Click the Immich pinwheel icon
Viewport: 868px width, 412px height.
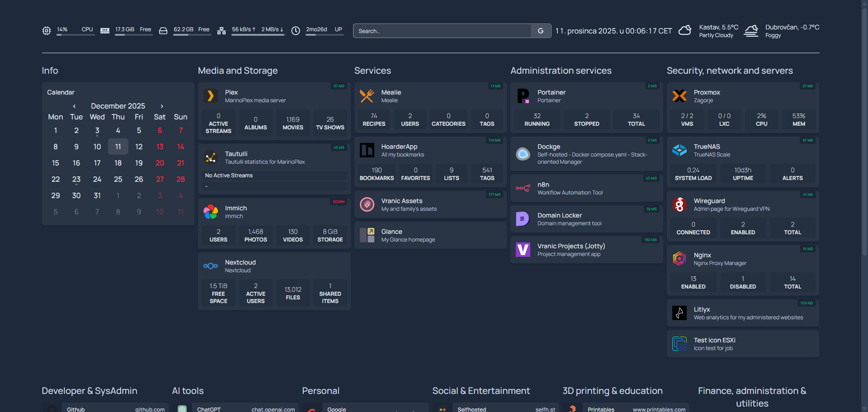click(x=210, y=212)
